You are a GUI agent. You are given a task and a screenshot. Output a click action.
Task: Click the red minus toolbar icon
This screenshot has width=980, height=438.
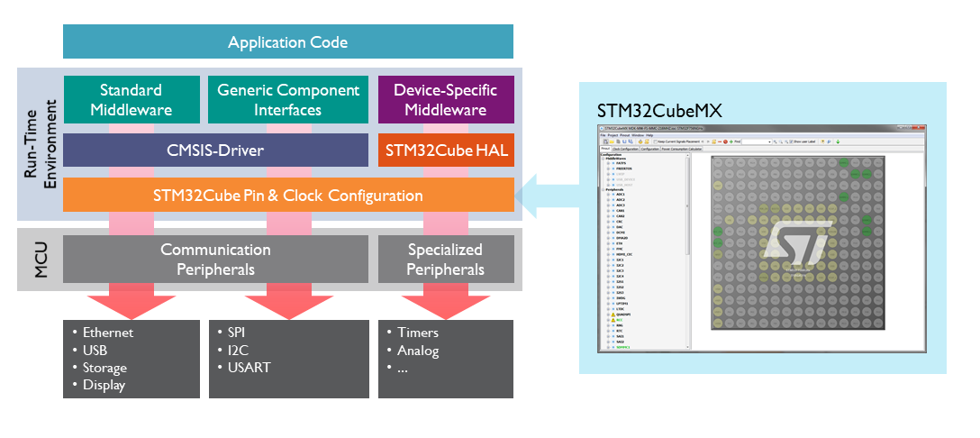click(x=720, y=141)
